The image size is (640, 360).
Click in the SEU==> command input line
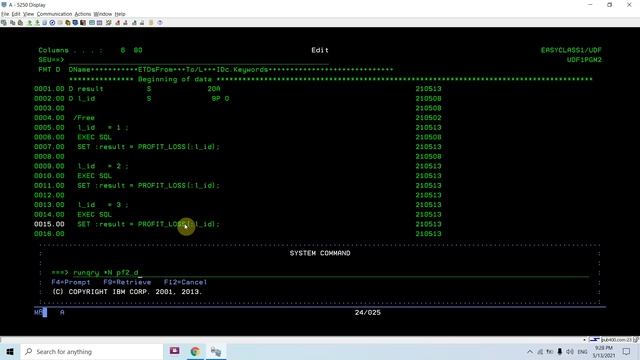(198, 60)
